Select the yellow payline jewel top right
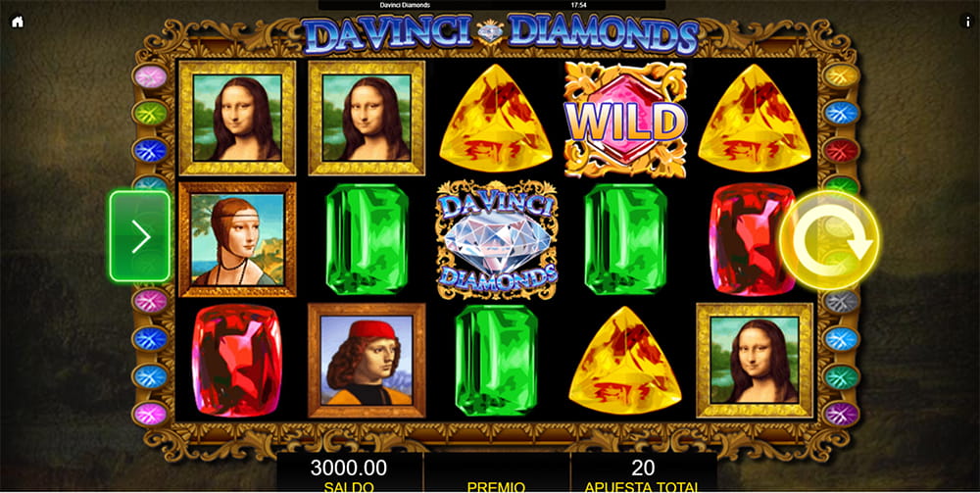 (841, 76)
